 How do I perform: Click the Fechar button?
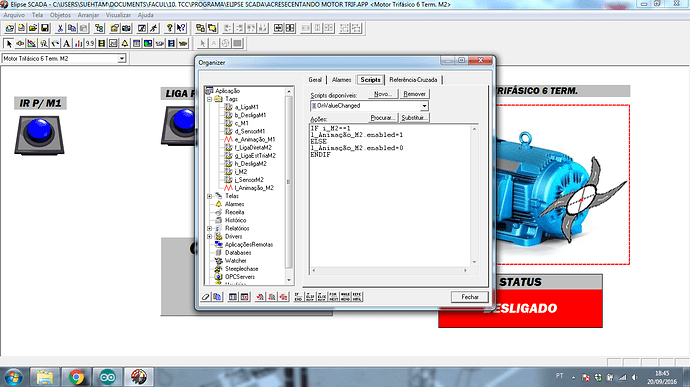pos(470,297)
